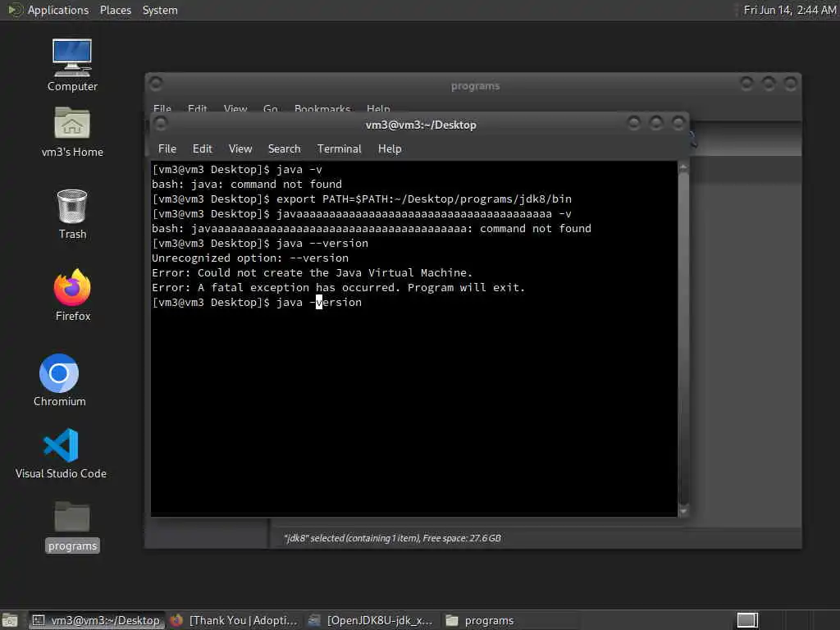The width and height of the screenshot is (840, 630).
Task: Open the terminal File menu
Action: 167,149
